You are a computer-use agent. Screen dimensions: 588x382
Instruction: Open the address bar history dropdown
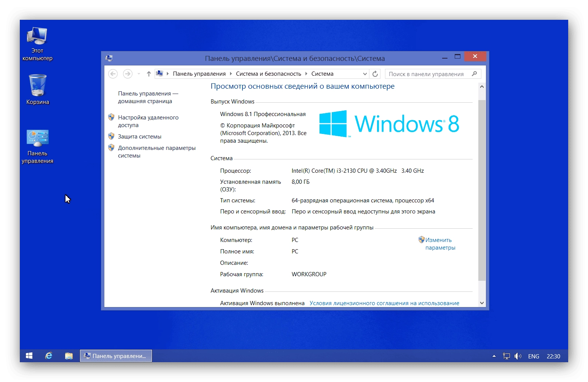[x=365, y=74]
